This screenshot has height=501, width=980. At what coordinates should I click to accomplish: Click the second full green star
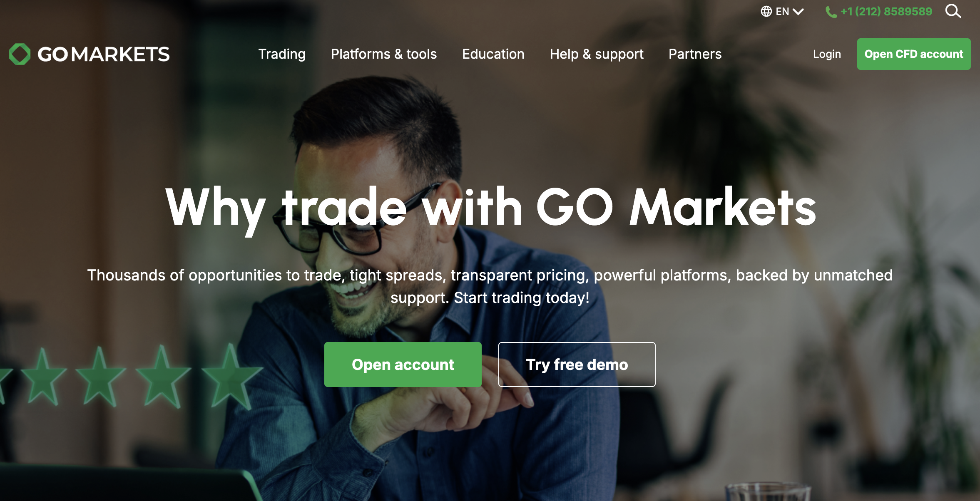click(x=100, y=377)
